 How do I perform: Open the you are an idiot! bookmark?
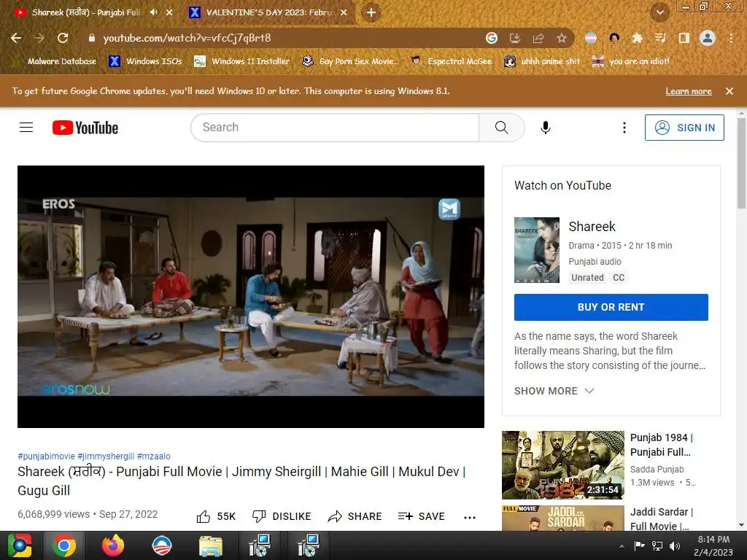tap(631, 61)
